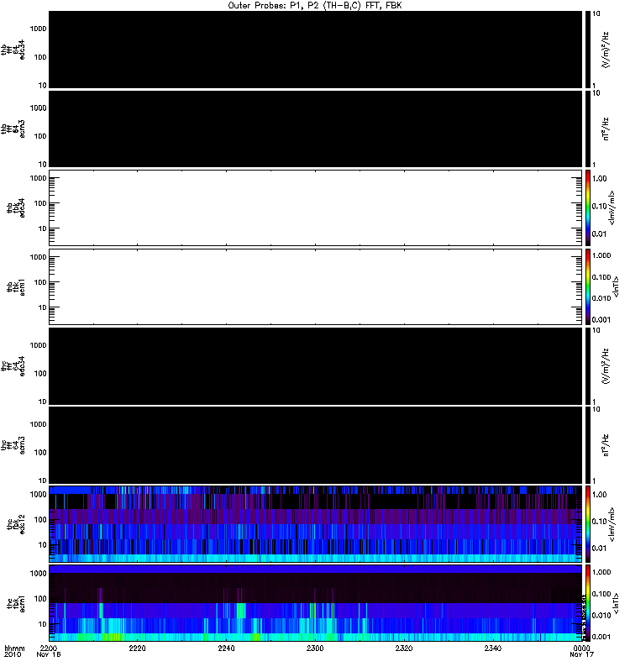Click the nT²/Hz unit label of thb scm3 panel
The height and width of the screenshot is (672, 630).
click(606, 129)
